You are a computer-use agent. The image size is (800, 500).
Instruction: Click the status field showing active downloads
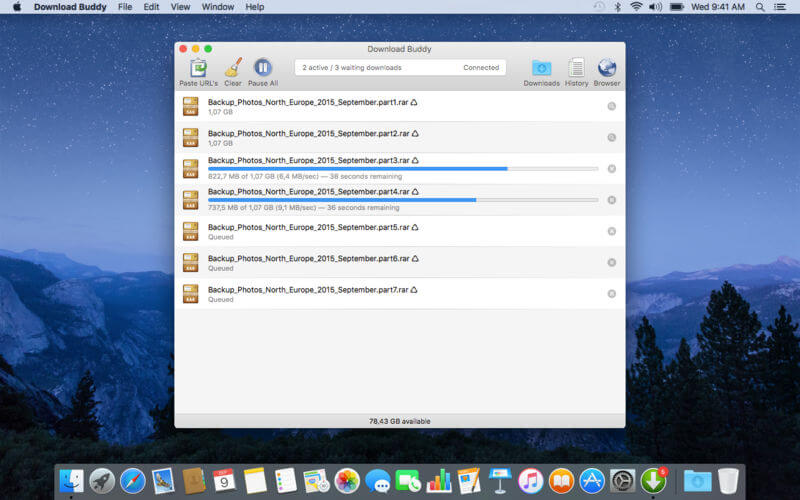tap(400, 67)
